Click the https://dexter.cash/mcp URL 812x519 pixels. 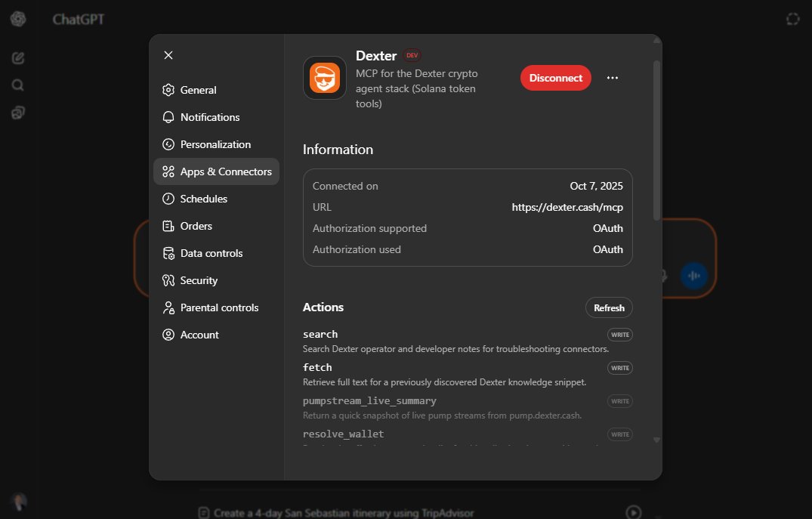(567, 207)
